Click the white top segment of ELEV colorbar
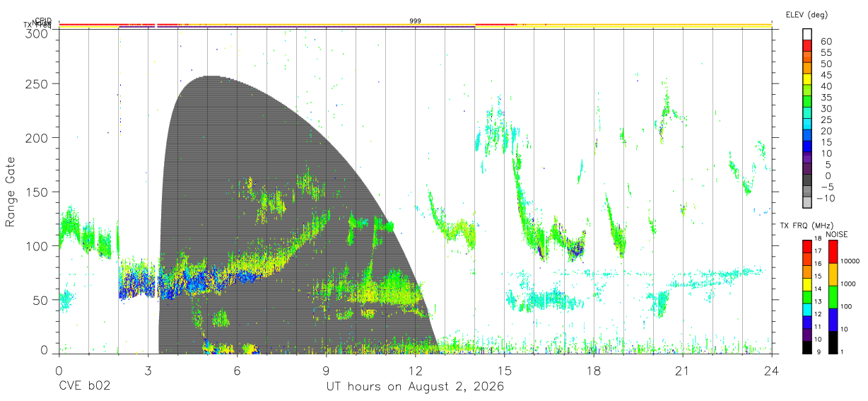Screen dimensions: 868x401 click(807, 34)
